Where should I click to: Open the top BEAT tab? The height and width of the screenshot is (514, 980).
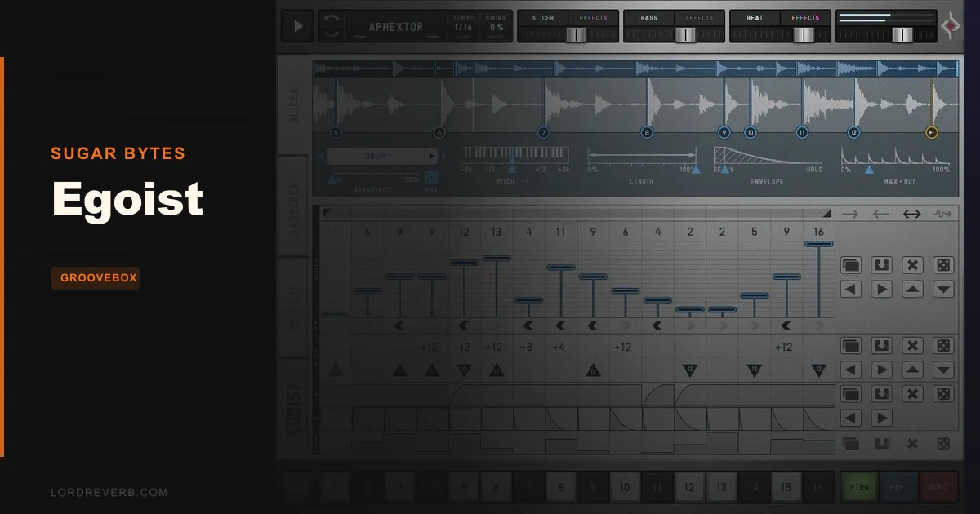[755, 17]
